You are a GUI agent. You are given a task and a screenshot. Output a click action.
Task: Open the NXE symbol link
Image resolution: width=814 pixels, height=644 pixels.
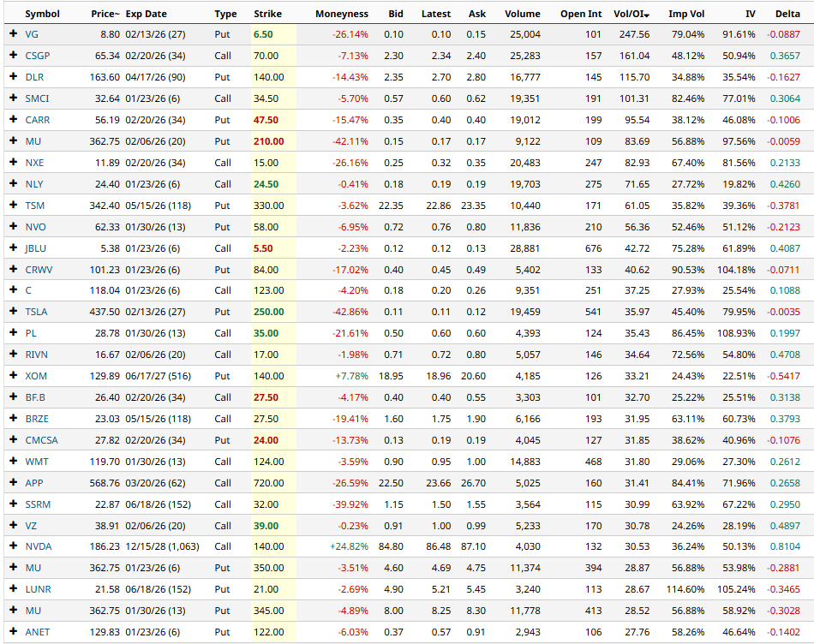34,163
